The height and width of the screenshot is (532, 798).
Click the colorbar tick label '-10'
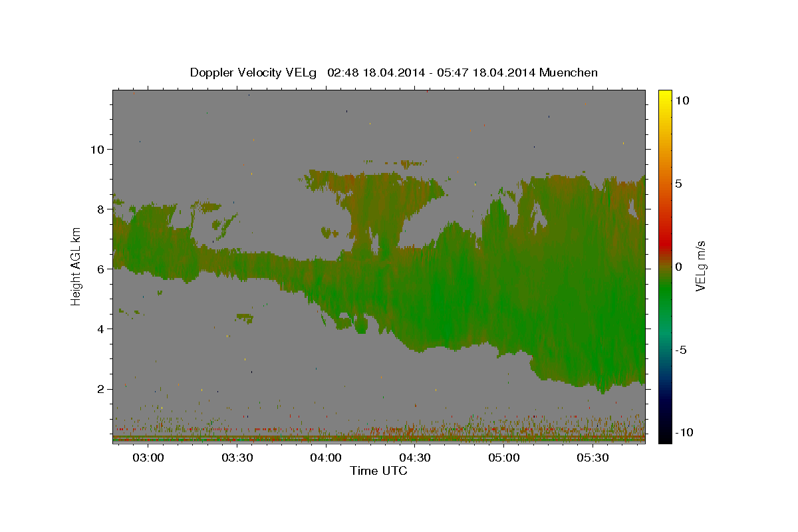(683, 433)
